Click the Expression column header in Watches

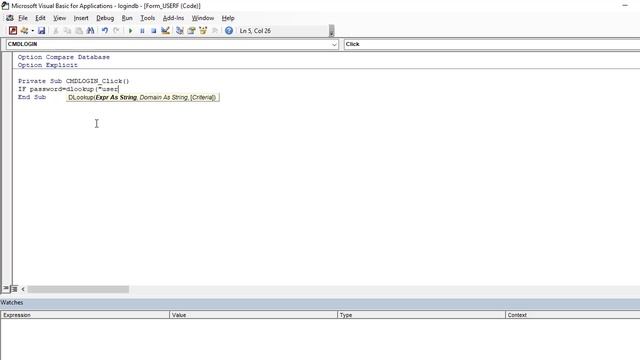(x=85, y=315)
